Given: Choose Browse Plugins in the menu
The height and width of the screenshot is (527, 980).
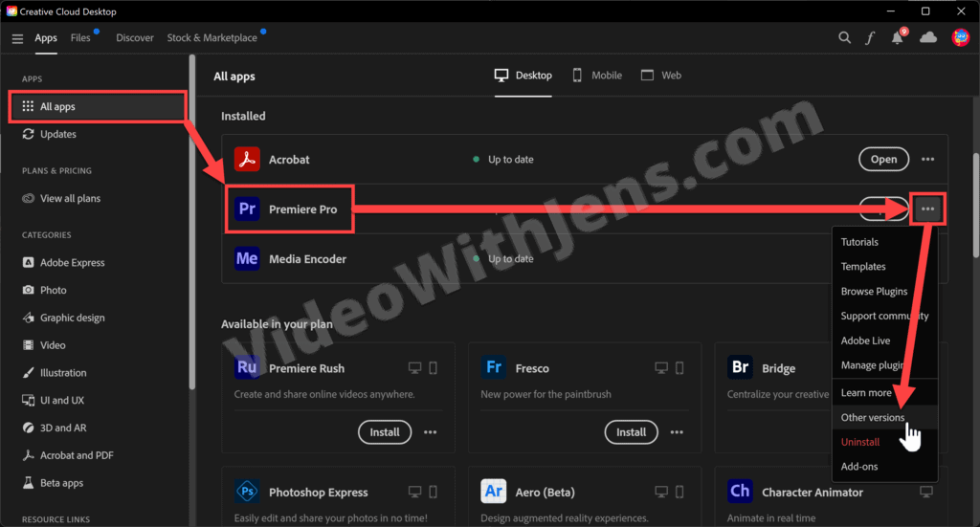Looking at the screenshot, I should (885, 292).
